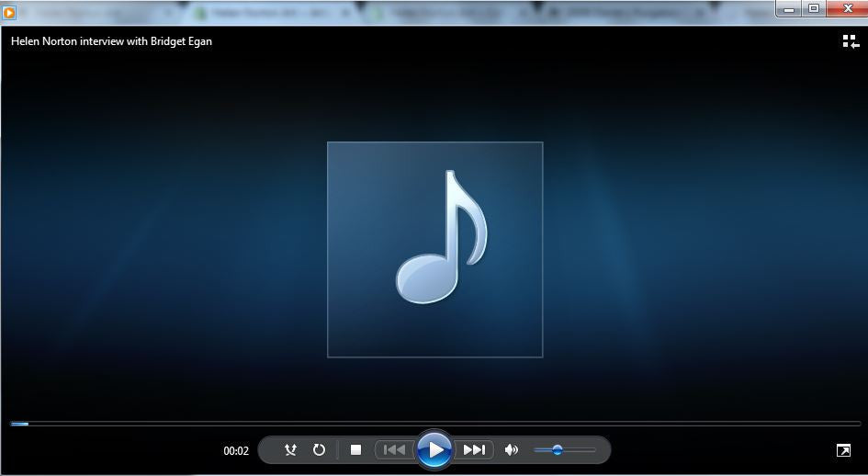Click the seek bar to jump ahead

pyautogui.click(x=459, y=424)
